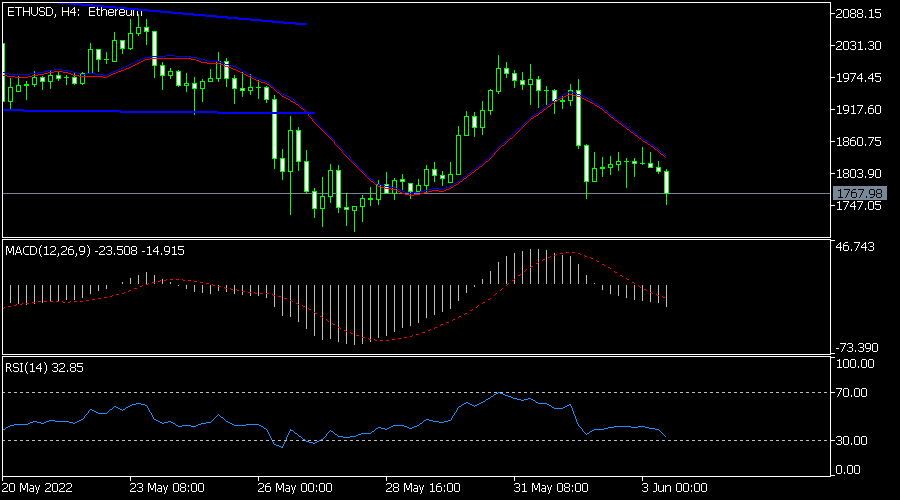Click the 20 May 2022 date label
Viewport: 900px width, 500px height.
(x=37, y=488)
